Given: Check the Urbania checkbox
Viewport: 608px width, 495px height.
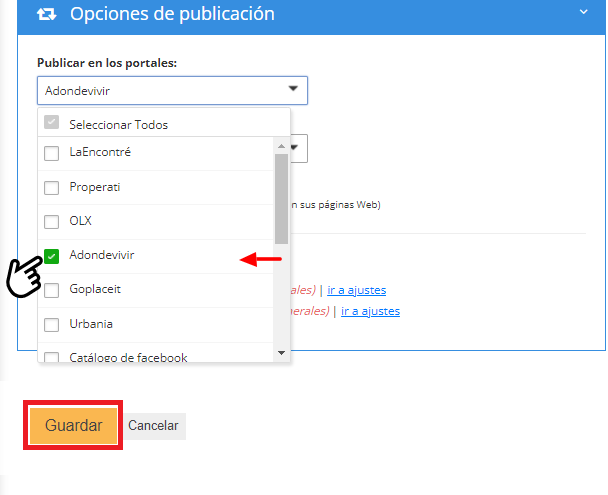Looking at the screenshot, I should click(x=52, y=324).
